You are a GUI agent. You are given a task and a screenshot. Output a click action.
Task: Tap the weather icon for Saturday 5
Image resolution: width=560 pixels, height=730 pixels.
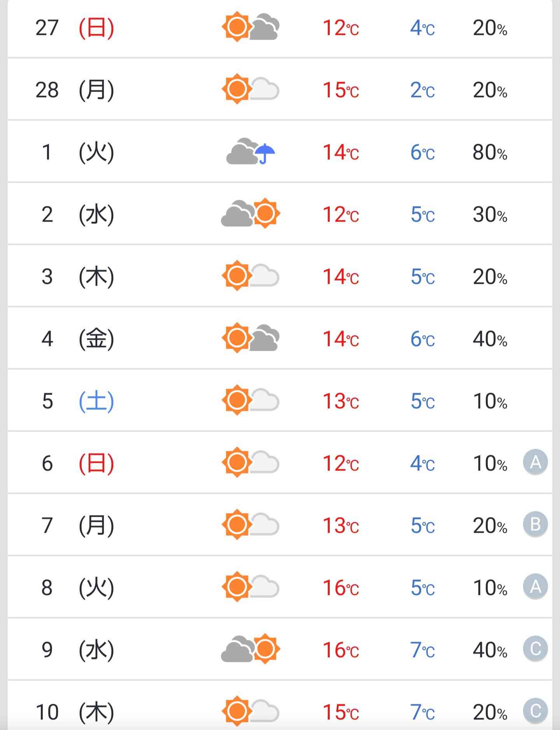click(x=251, y=400)
